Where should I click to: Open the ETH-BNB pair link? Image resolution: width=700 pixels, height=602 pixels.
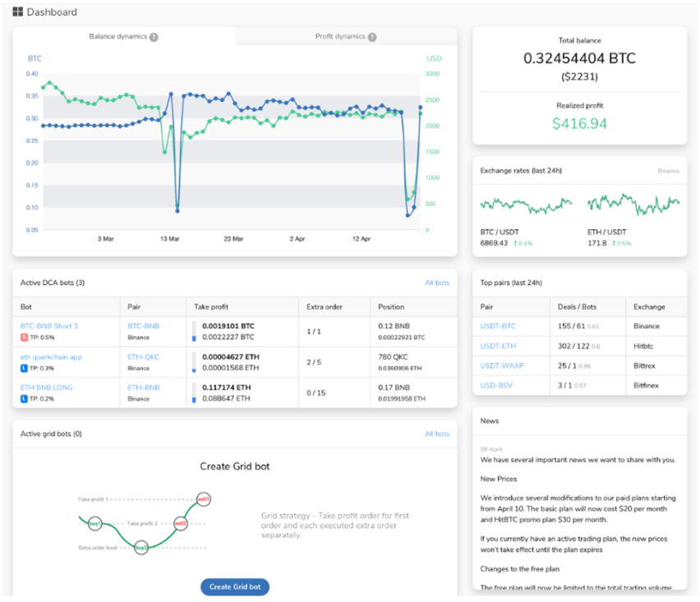(x=143, y=388)
